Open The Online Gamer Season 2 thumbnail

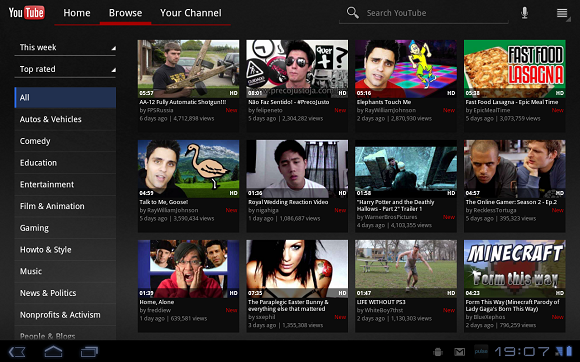click(515, 169)
